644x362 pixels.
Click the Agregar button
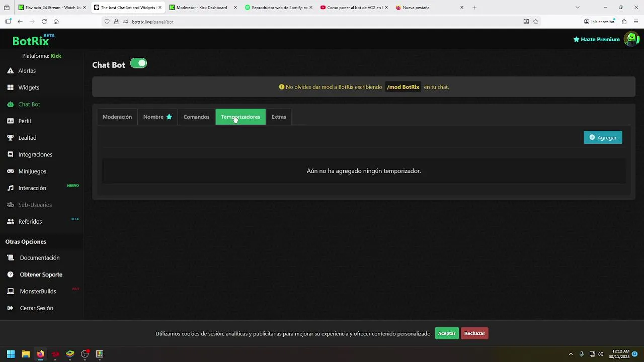[603, 137]
